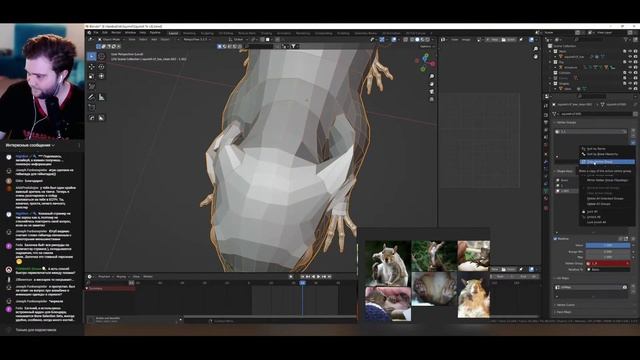
Task: Click New button in upper image editor
Action: [492, 40]
